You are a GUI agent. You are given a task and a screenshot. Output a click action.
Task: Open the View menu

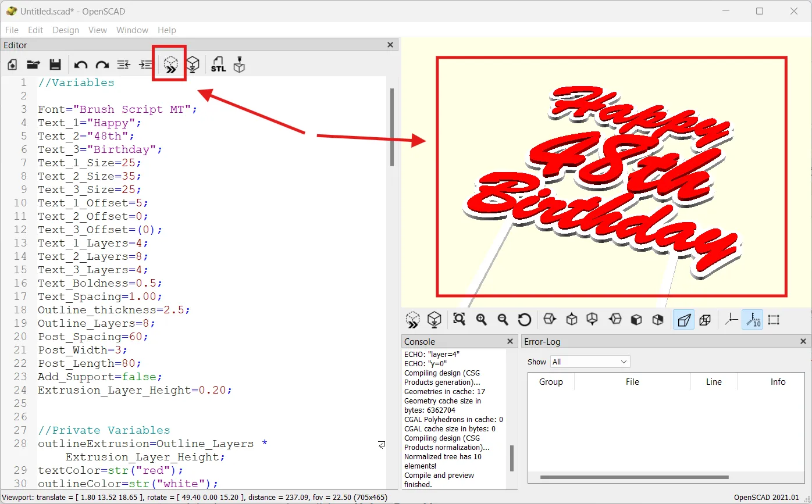coord(97,30)
